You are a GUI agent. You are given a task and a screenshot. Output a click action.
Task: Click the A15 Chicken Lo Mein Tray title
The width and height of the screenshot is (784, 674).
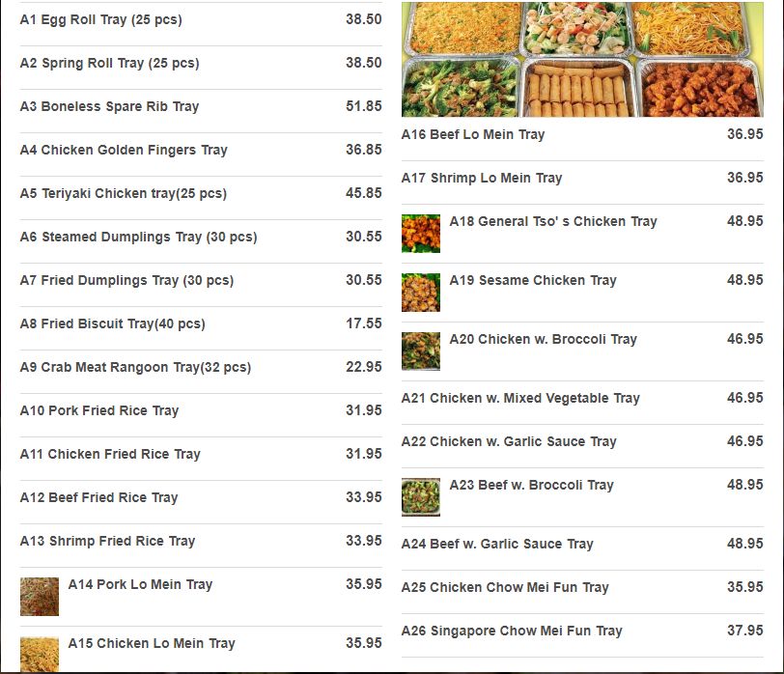coord(152,643)
